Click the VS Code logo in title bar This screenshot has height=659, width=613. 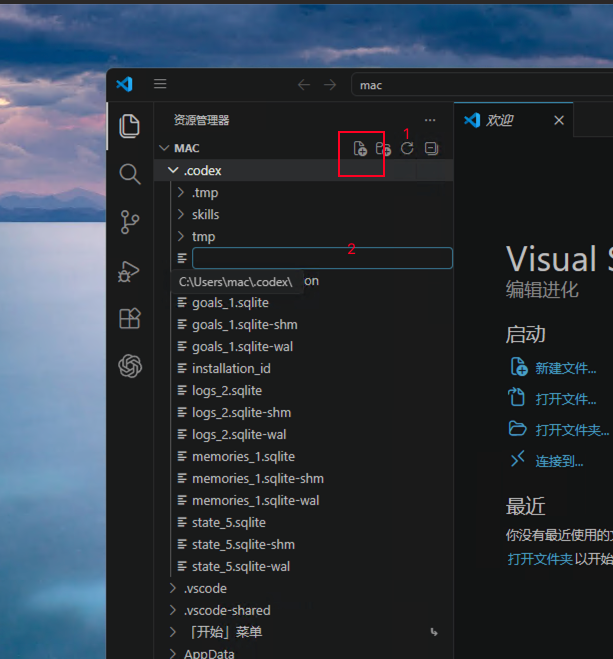[125, 84]
